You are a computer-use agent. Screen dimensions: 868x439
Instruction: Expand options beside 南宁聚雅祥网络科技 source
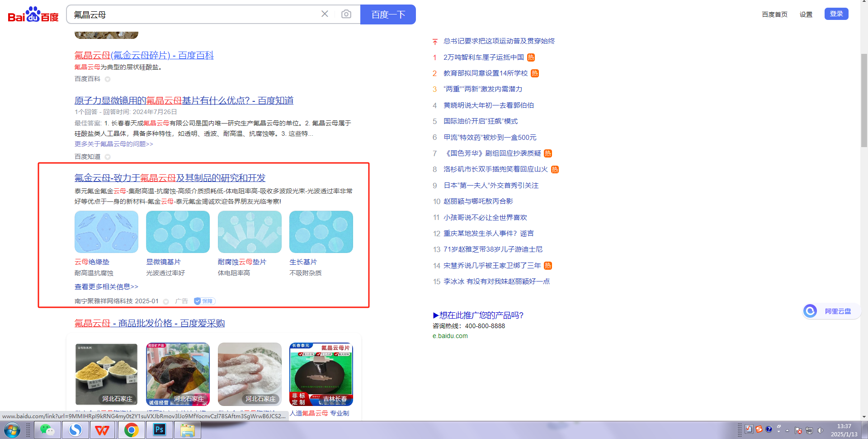[x=166, y=301]
